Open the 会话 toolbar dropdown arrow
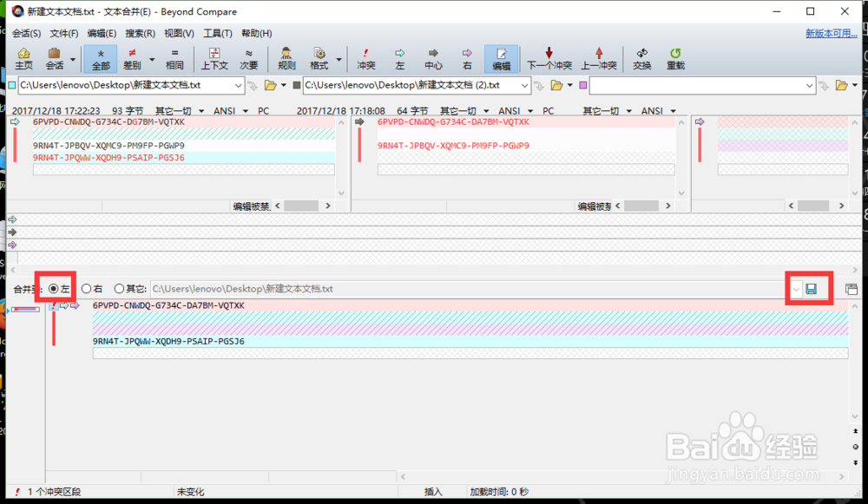The image size is (868, 504). (x=73, y=60)
